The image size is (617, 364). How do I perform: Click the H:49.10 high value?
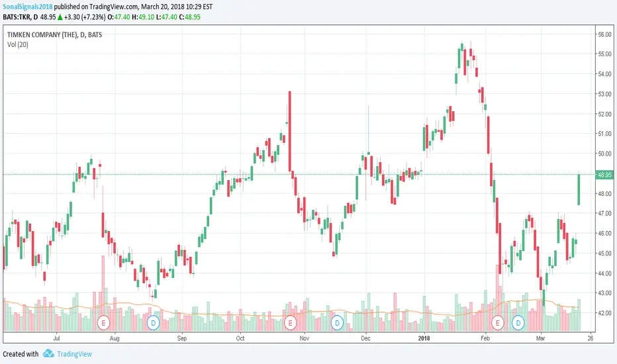click(143, 17)
